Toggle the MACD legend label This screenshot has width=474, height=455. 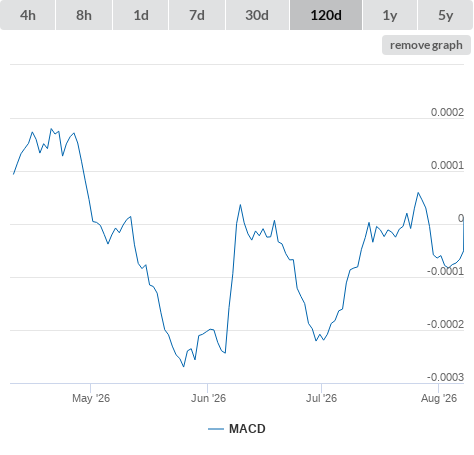(x=247, y=429)
